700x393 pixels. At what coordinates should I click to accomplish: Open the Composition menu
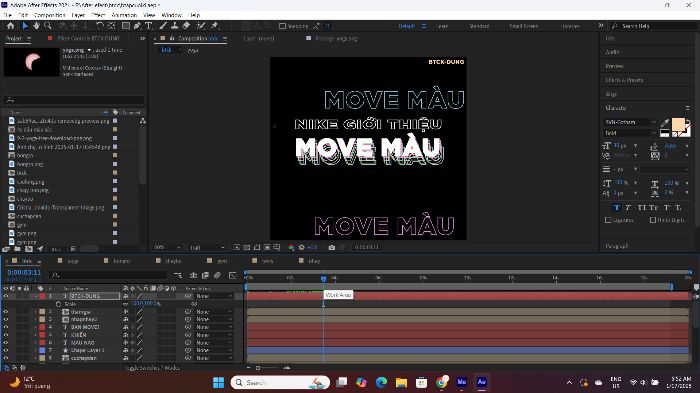pos(50,15)
